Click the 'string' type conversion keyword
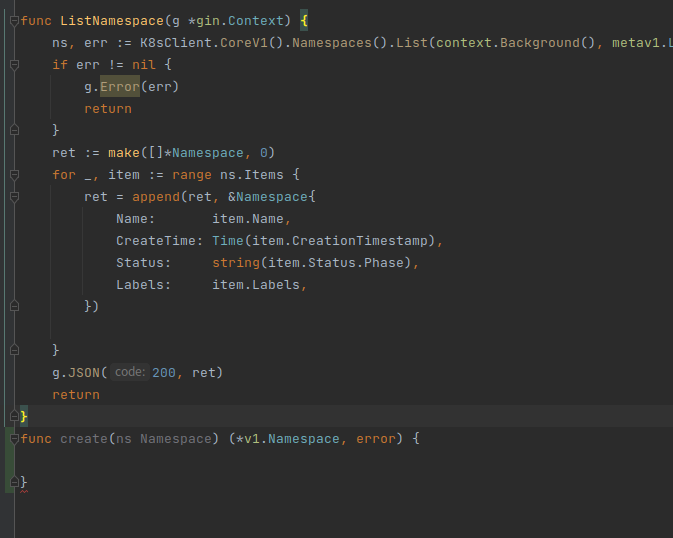Viewport: 673px width, 538px height. 236,263
